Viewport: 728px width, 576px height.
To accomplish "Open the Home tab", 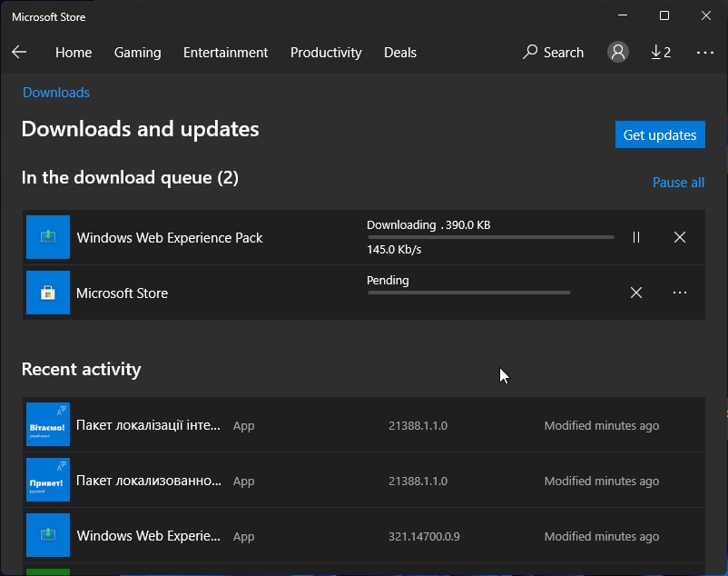I will pyautogui.click(x=74, y=53).
